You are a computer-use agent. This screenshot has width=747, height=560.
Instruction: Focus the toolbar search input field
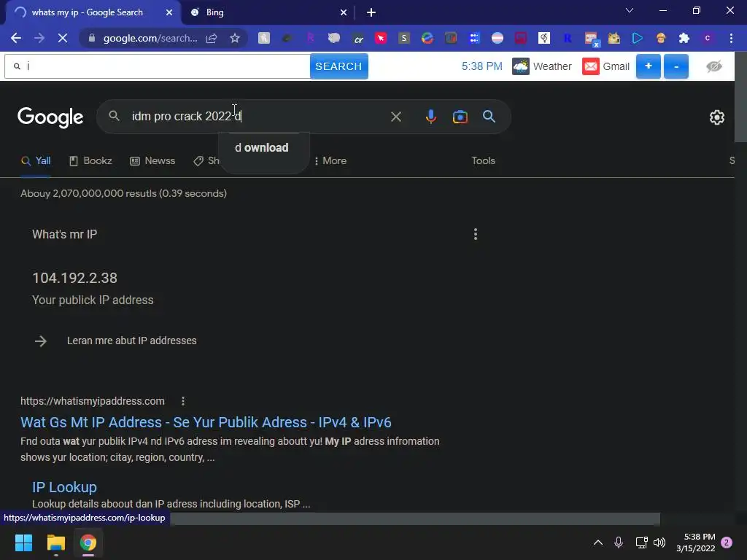pyautogui.click(x=158, y=66)
